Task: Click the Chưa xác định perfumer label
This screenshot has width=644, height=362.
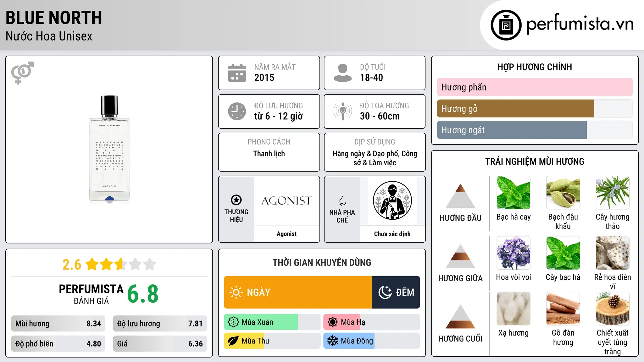Action: coord(392,234)
